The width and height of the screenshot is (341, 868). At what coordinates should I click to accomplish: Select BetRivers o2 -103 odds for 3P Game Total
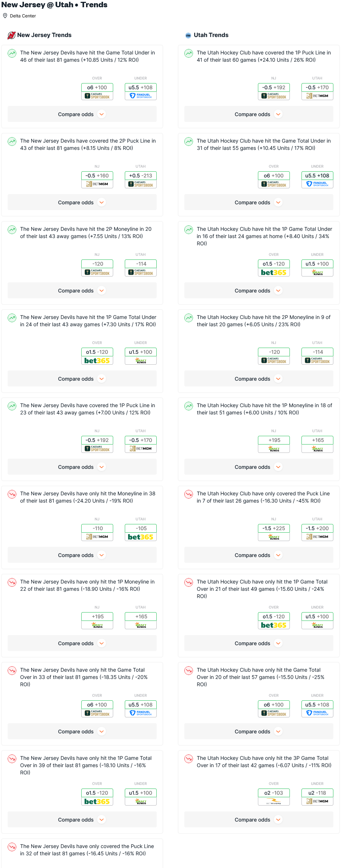coord(274,797)
